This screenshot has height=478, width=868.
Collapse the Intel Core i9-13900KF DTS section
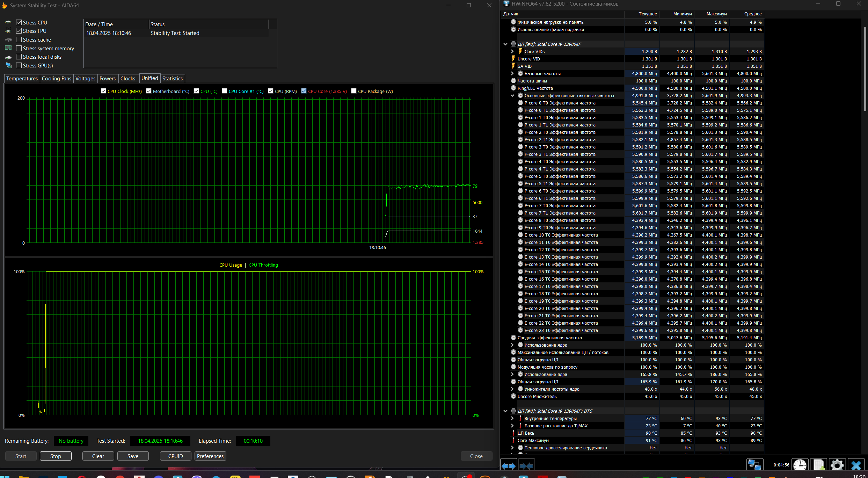(505, 411)
